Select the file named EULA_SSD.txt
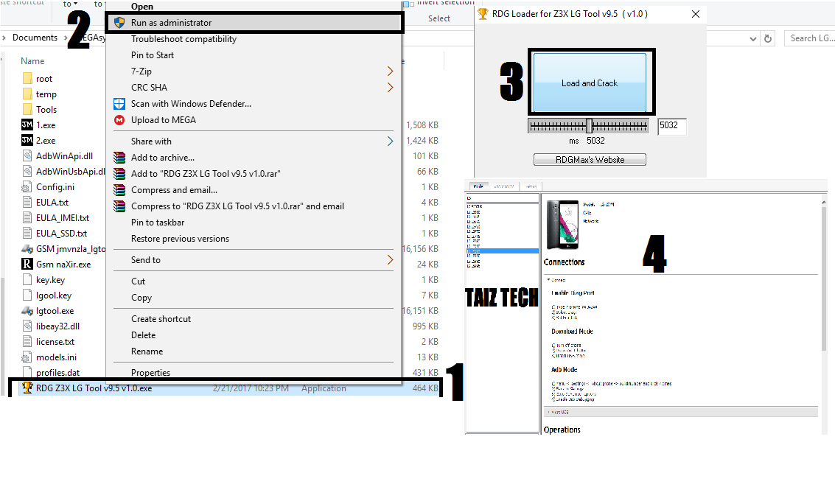The image size is (835, 504). pyautogui.click(x=61, y=233)
